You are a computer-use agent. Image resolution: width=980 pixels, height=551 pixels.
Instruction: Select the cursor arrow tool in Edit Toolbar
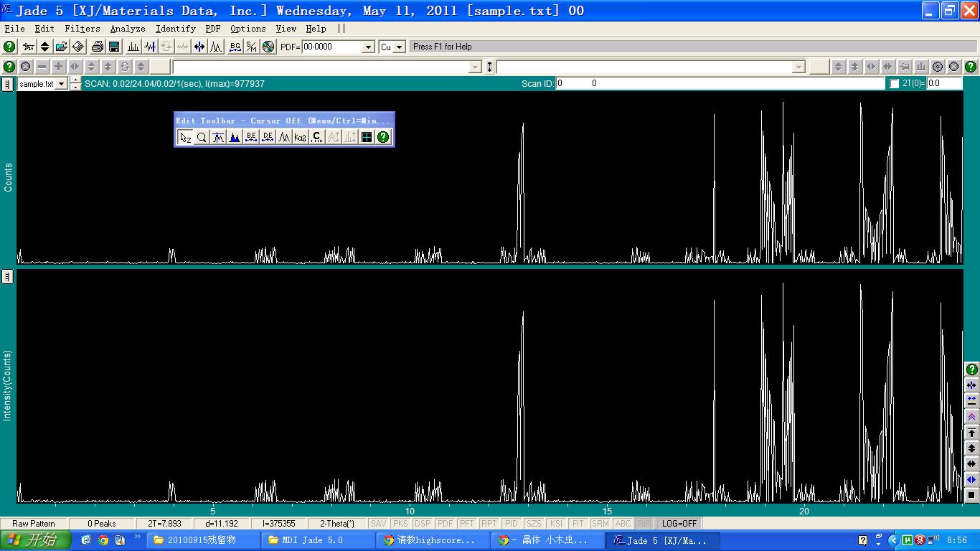pyautogui.click(x=185, y=137)
